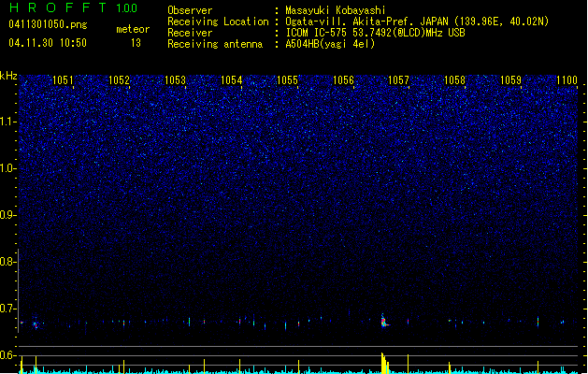
Task: Click the 1051 time axis label
Action: click(63, 80)
